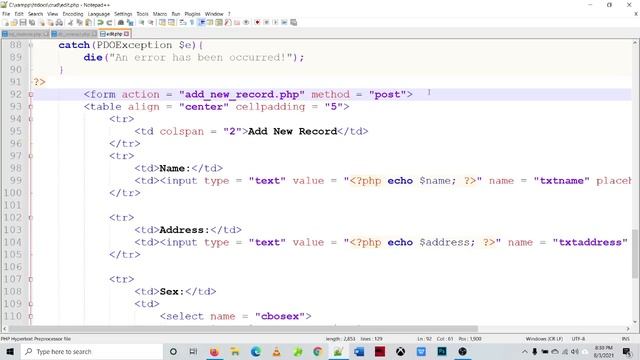The image size is (640, 360).
Task: Click the Stop Recording macro icon
Action: point(267,22)
